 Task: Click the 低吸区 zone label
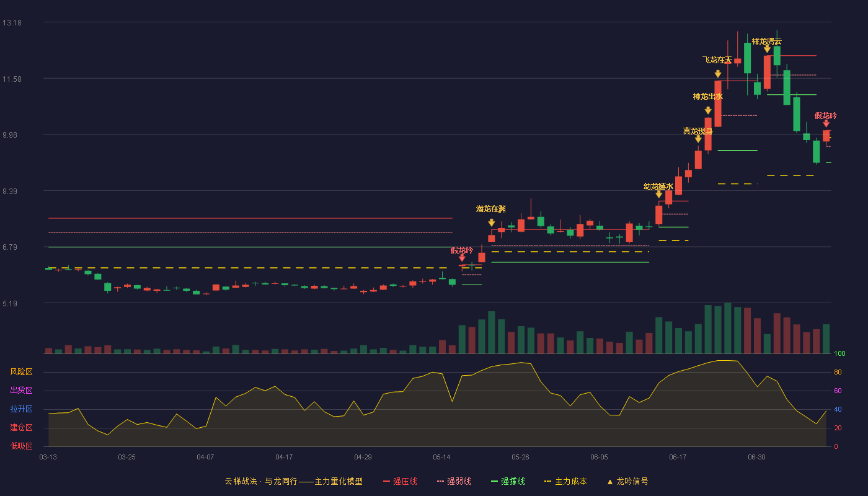(21, 446)
